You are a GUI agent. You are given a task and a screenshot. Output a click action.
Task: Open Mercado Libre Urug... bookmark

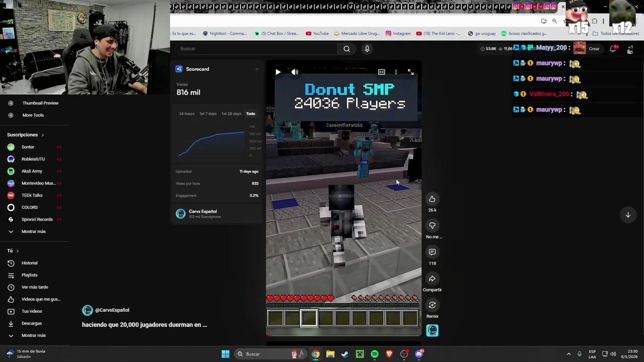pyautogui.click(x=357, y=34)
